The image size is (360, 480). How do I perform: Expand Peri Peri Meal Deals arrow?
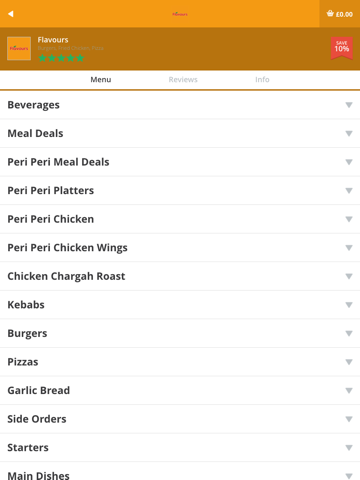point(349,162)
